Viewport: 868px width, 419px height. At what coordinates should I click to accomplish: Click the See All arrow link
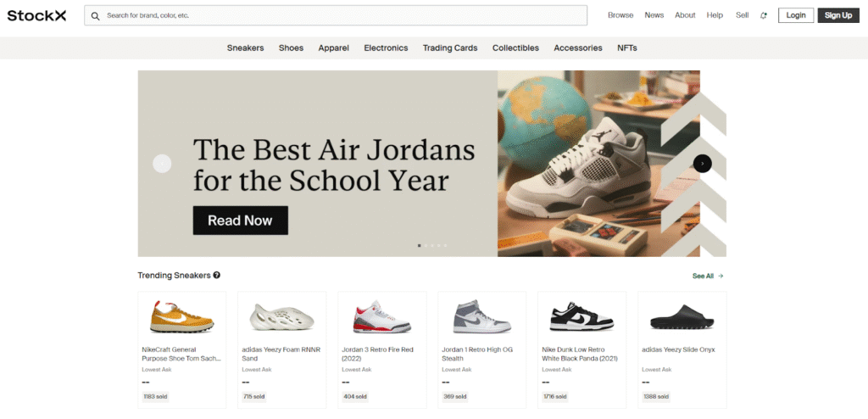pos(708,276)
